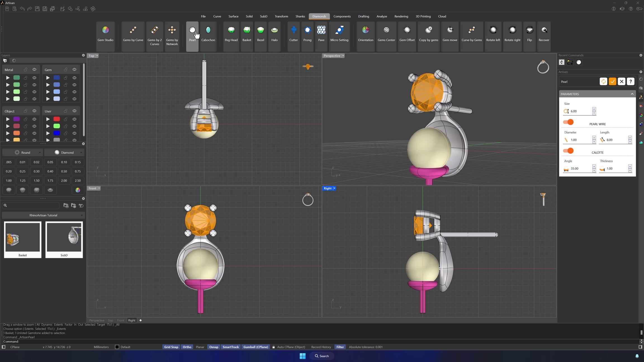The image size is (644, 362).
Task: Hide the Gem layer group
Action: coord(74,70)
